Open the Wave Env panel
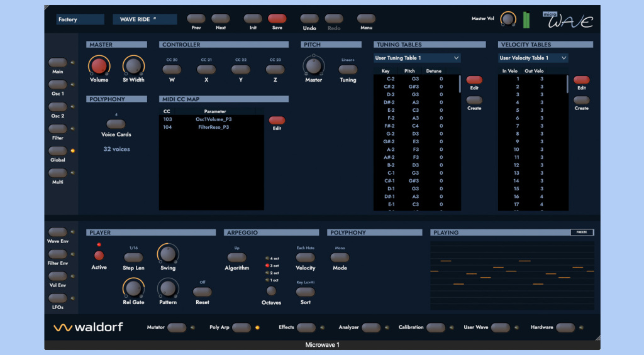 [x=57, y=232]
